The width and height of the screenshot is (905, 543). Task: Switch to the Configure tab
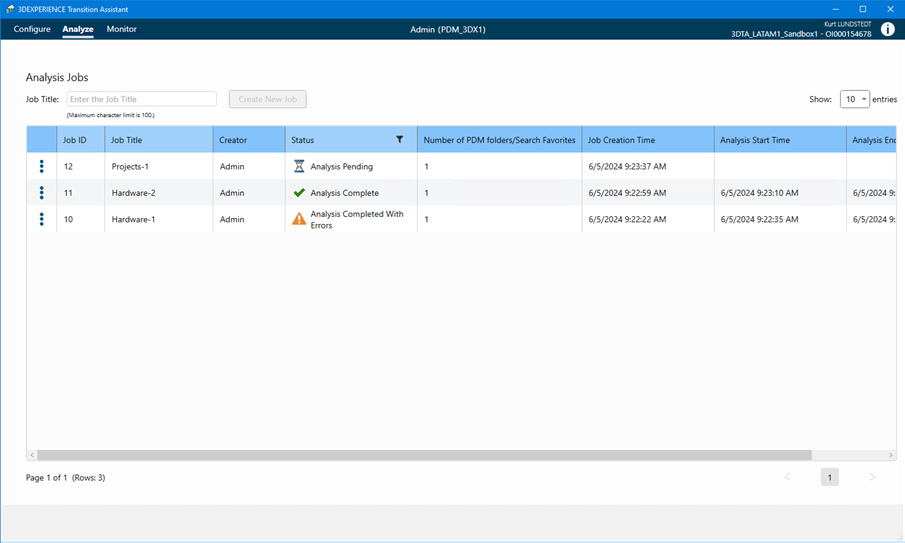[x=32, y=29]
